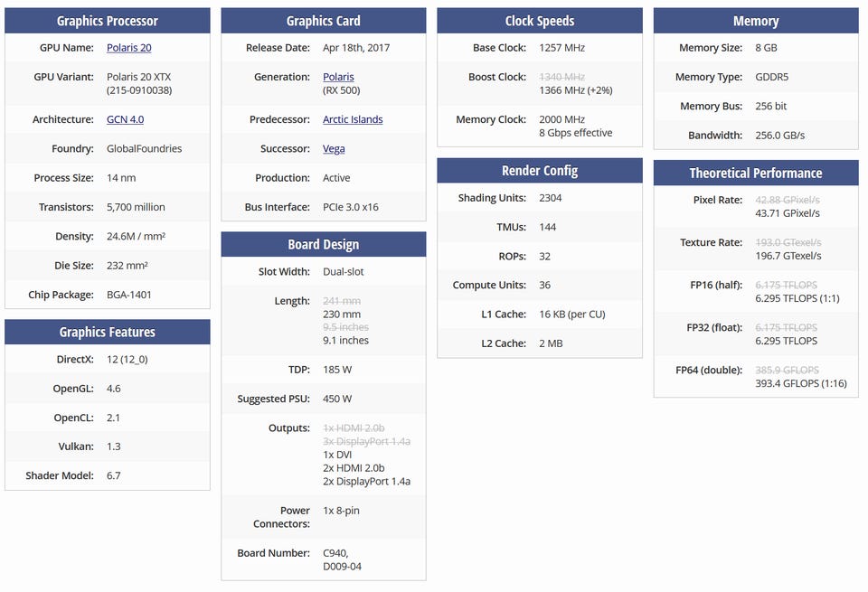The width and height of the screenshot is (868, 592).
Task: Click the '2x DisplayPort 1.4a' output entry
Action: tap(366, 482)
